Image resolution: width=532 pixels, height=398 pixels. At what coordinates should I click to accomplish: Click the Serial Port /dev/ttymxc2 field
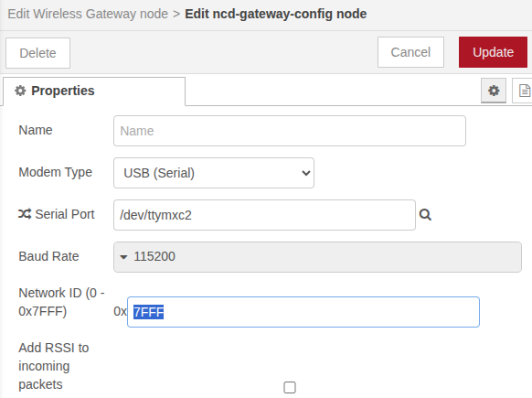[264, 215]
